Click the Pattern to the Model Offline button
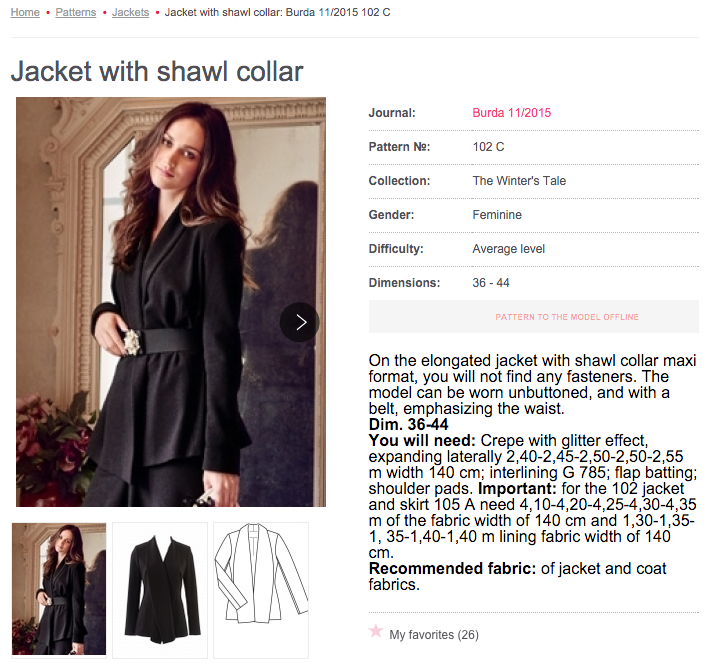714x668 pixels. click(x=534, y=316)
